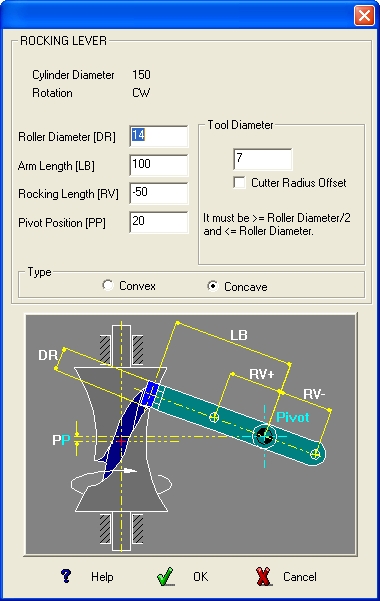Select the Concave type radio button

pyautogui.click(x=212, y=286)
